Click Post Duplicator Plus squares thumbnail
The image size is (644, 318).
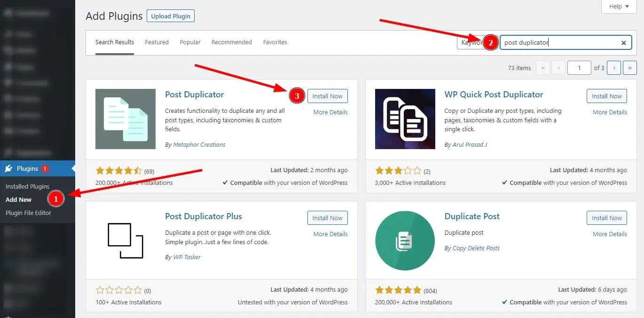point(126,241)
